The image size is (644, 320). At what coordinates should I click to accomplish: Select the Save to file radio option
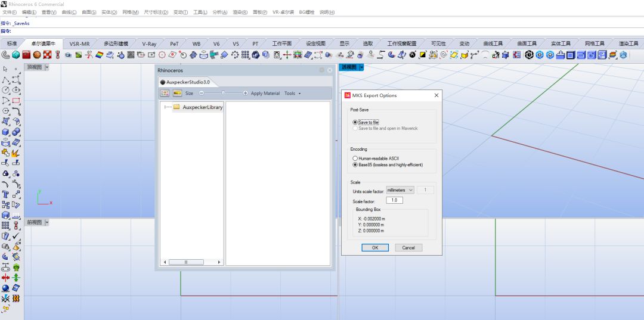click(355, 122)
